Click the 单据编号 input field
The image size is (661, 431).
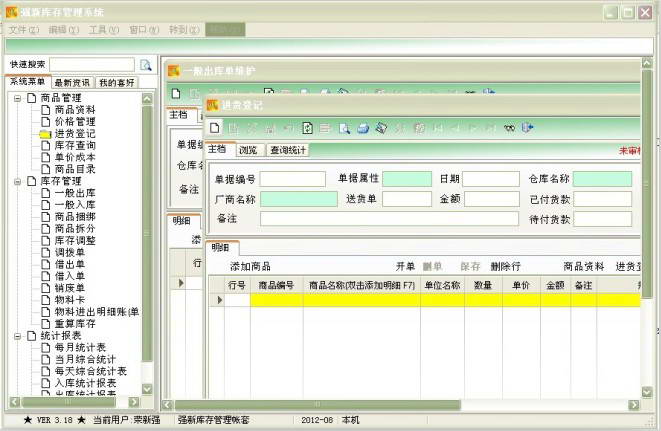(x=293, y=179)
